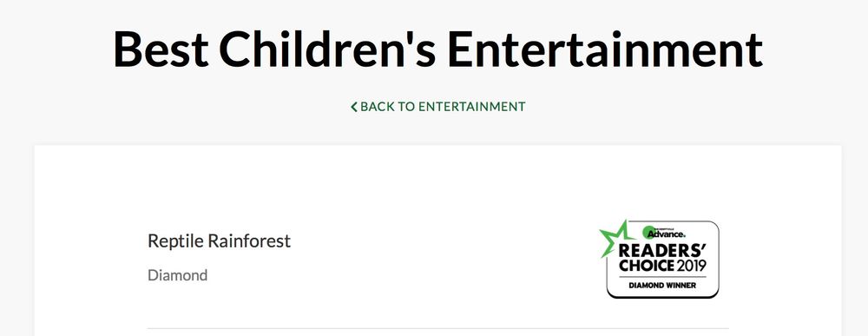
Task: Click the back chevron arrow icon
Action: [354, 107]
